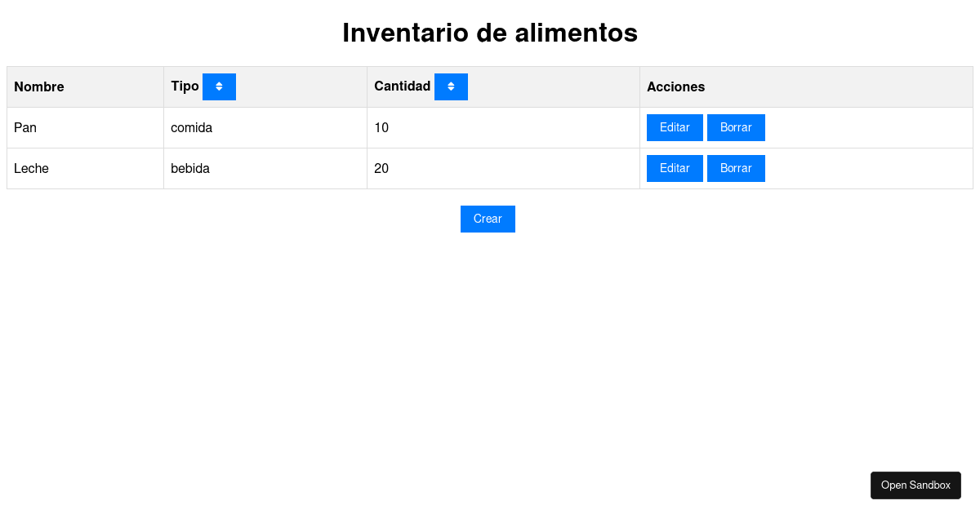Click the Cantidad header label text
This screenshot has height=514, width=980.
pos(402,86)
